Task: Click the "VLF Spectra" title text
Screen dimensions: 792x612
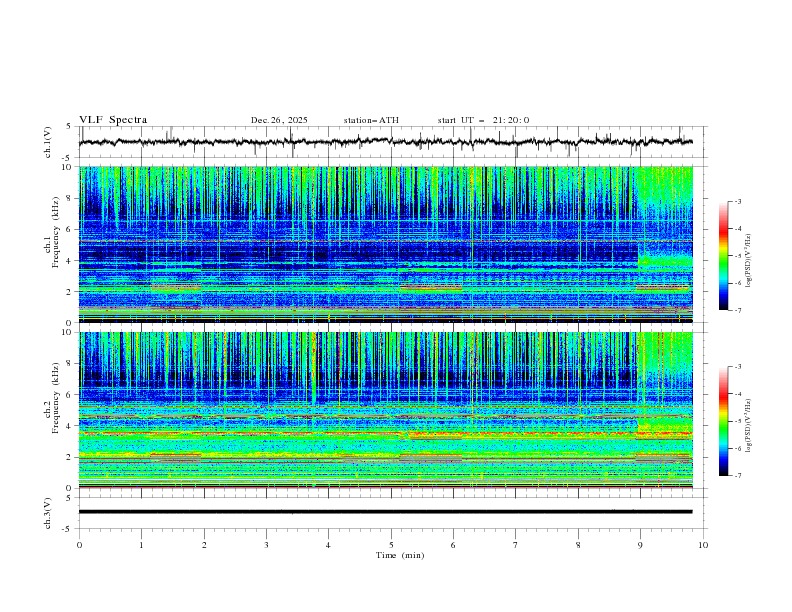Action: coord(113,120)
